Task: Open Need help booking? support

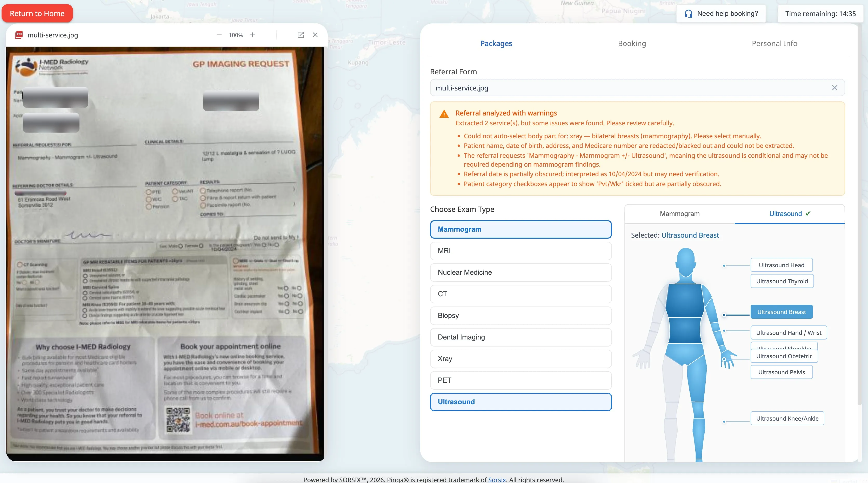Action: tap(721, 14)
